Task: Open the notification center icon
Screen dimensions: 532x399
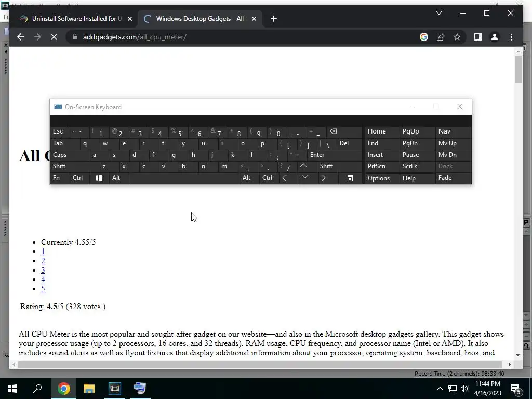Action: click(516, 389)
